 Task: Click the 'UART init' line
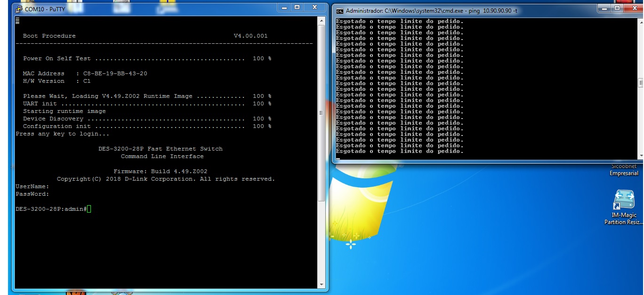tap(147, 104)
